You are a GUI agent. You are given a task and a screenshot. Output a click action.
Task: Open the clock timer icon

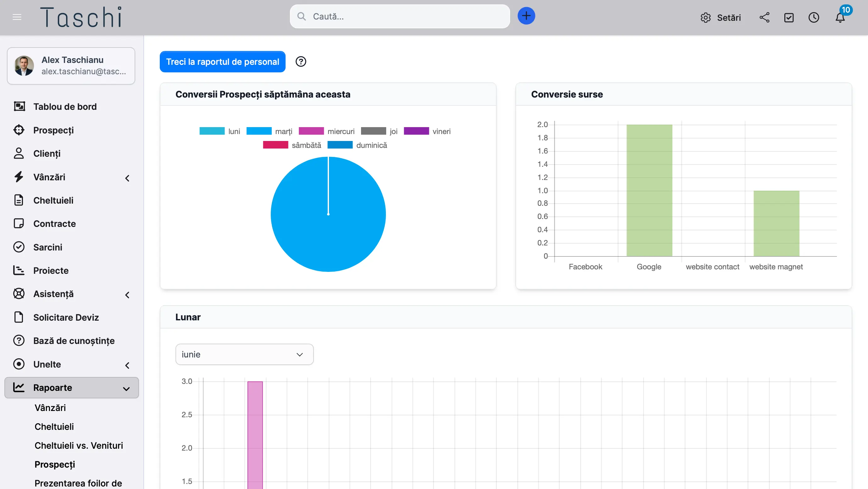tap(813, 18)
